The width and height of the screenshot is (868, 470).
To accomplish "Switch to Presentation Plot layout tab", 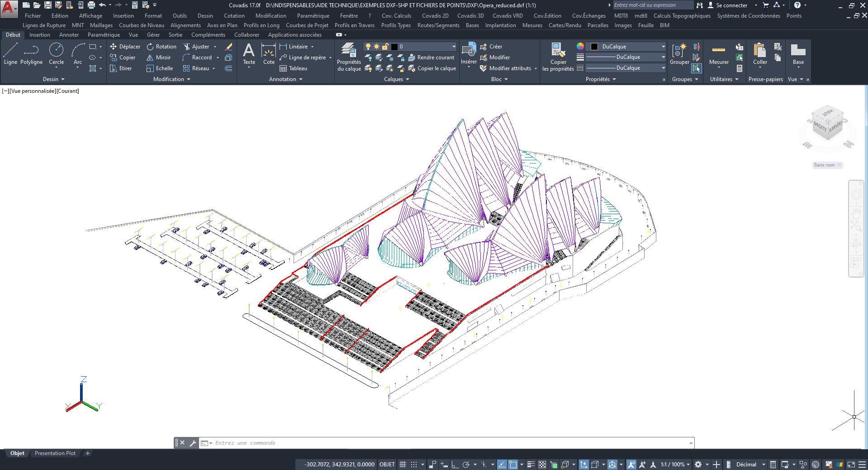I will pyautogui.click(x=55, y=453).
